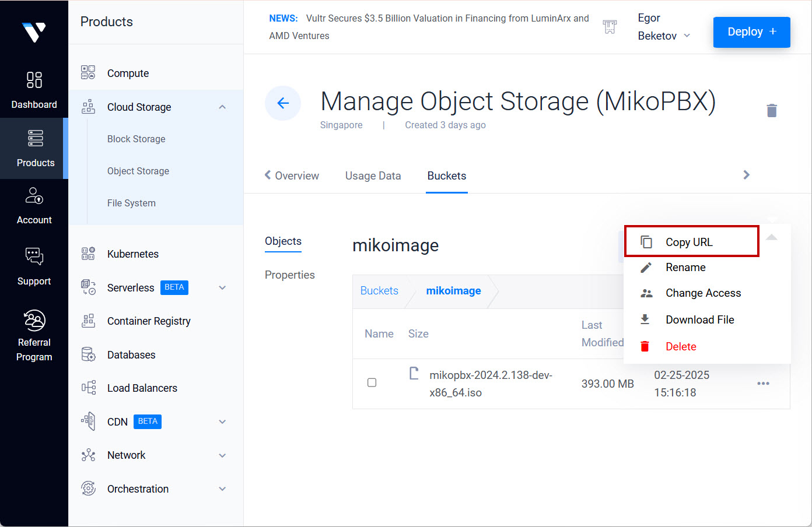
Task: Open the Support chat icon
Action: [34, 257]
